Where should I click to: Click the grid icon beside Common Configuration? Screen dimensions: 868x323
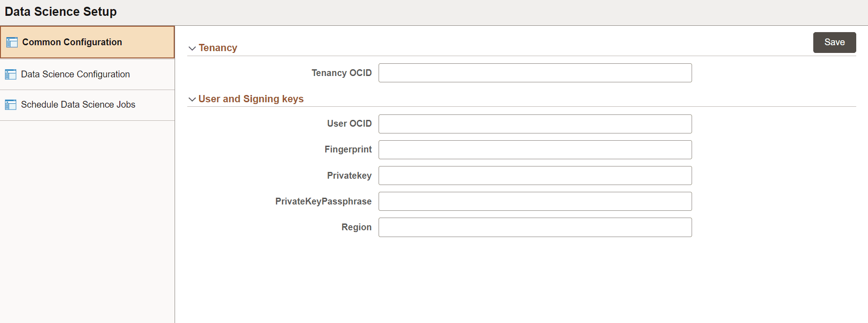coord(11,42)
